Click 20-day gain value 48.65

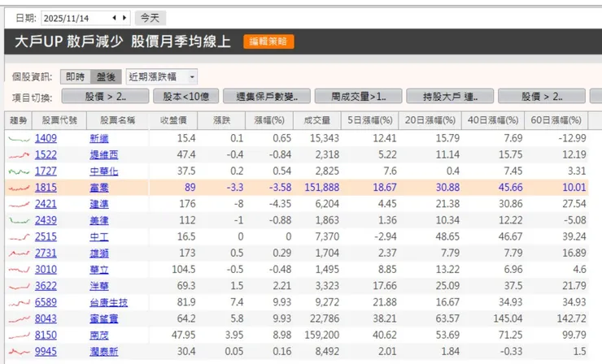[x=447, y=236]
